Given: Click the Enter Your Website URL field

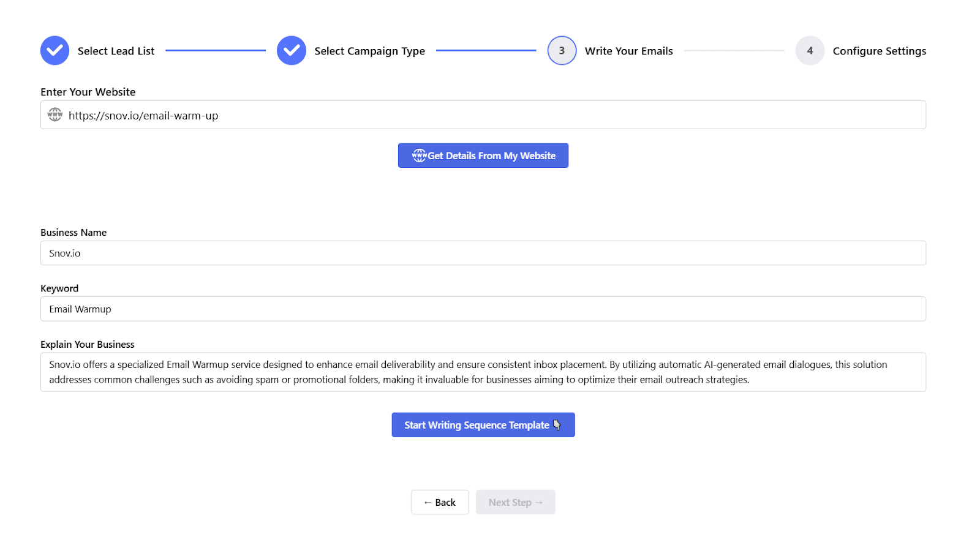Looking at the screenshot, I should tap(483, 115).
